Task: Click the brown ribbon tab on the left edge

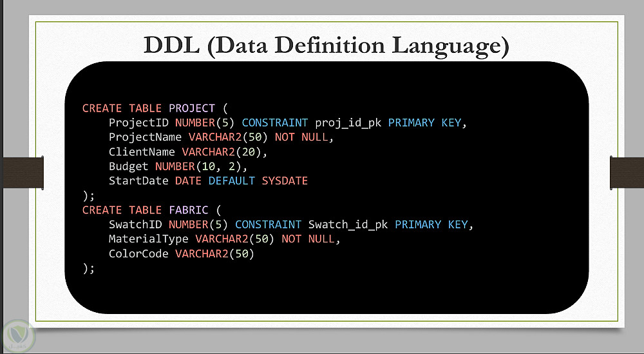Action: [x=23, y=173]
